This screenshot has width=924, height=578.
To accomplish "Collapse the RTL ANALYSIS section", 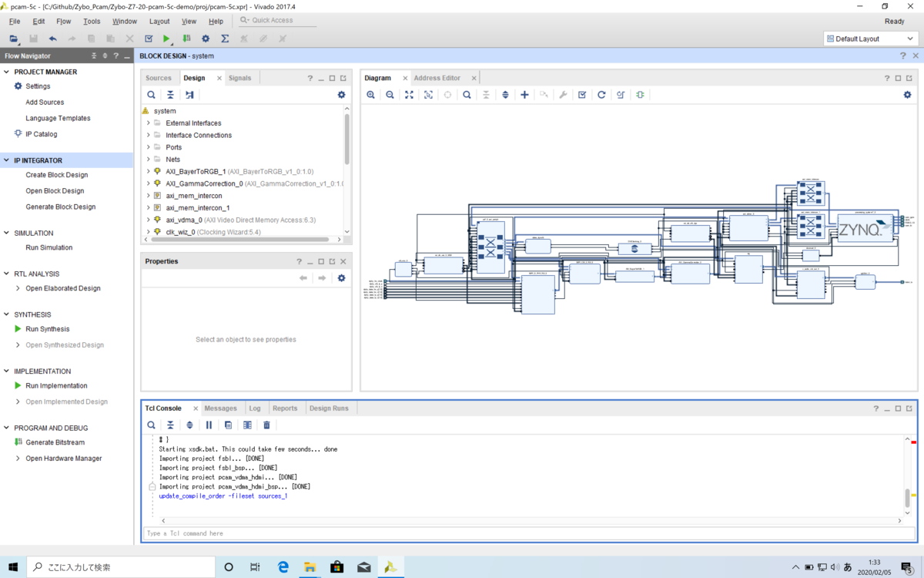I will pos(7,274).
